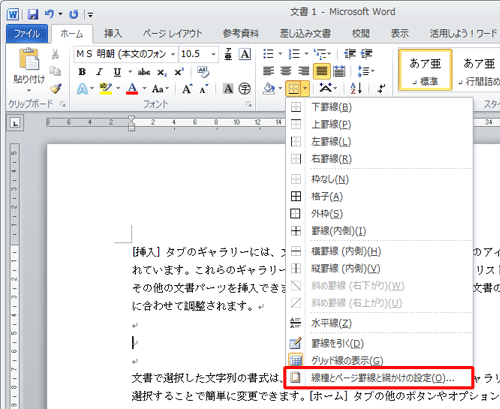Click the Redo (repeat) icon

pyautogui.click(x=74, y=14)
